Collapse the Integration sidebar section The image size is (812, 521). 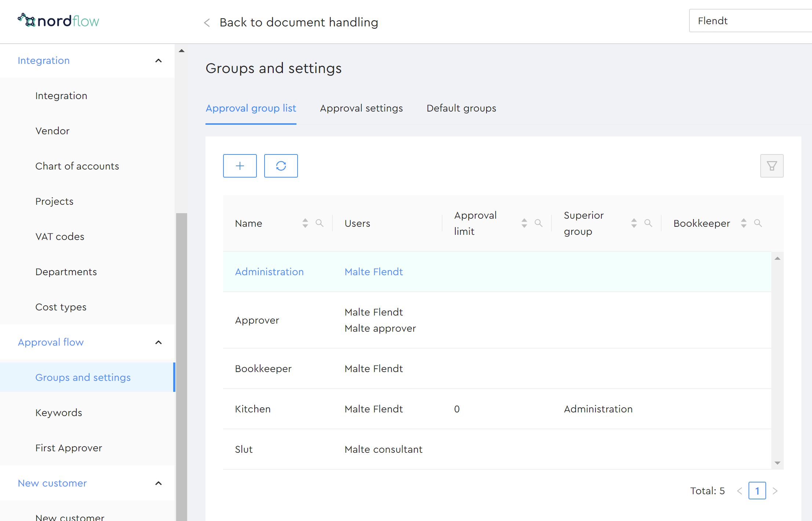[159, 61]
